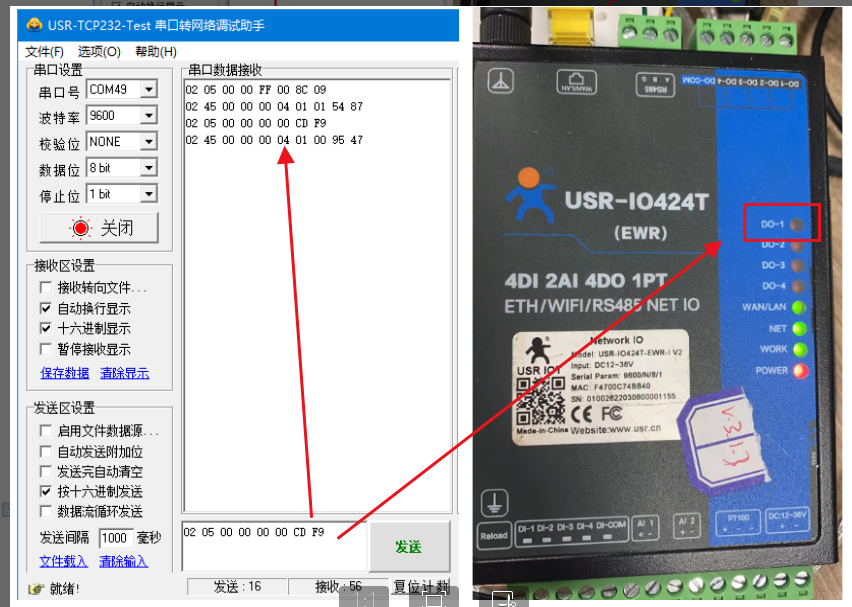The image size is (852, 607).
Task: Click the USR-TCP232-Test app icon in title bar
Action: [x=34, y=25]
